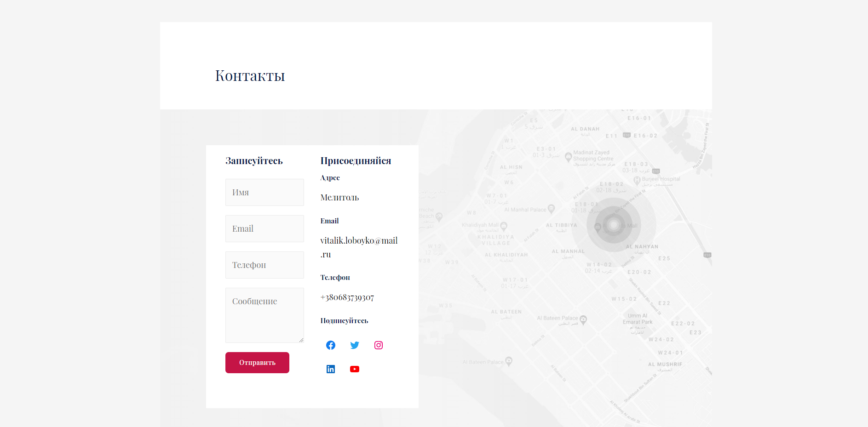Viewport: 868px width, 427px height.
Task: Click the vitalik.loboyko@mail.ru email address
Action: click(x=359, y=241)
